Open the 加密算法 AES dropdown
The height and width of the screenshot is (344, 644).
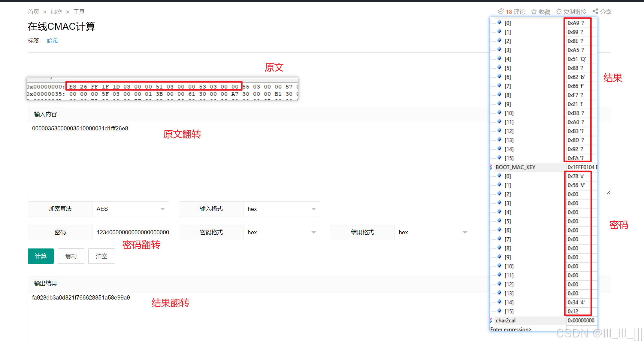(131, 209)
